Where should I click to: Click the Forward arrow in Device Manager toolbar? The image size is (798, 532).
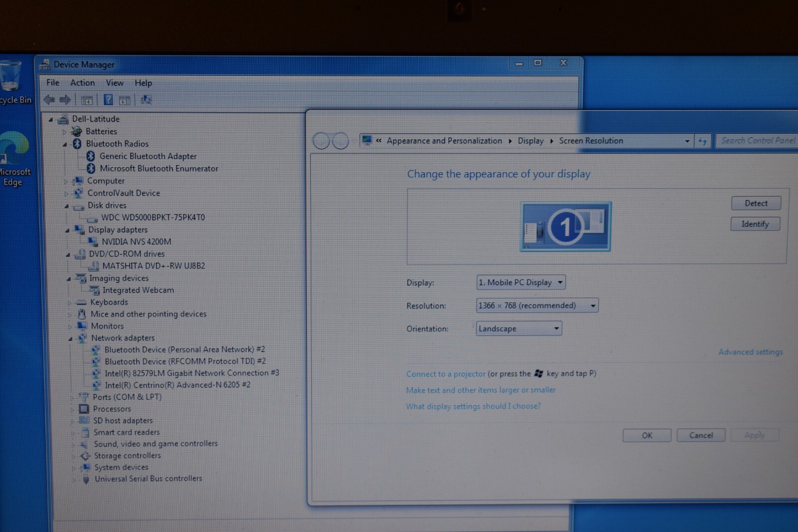click(x=65, y=100)
